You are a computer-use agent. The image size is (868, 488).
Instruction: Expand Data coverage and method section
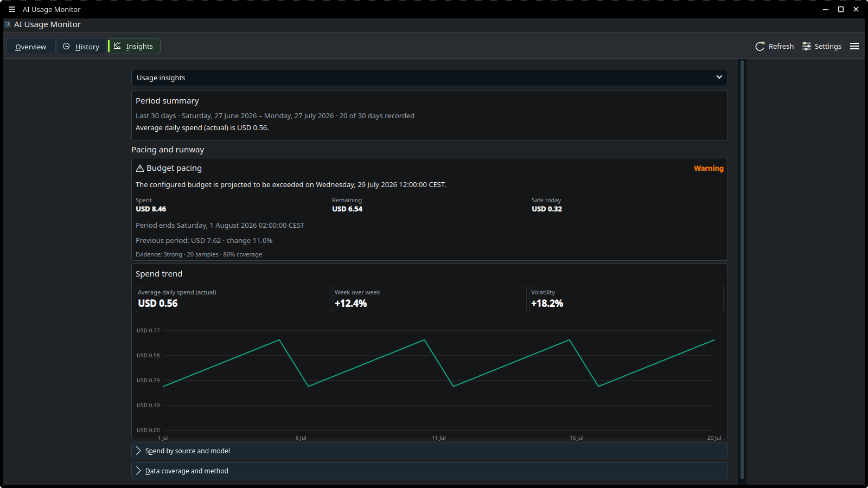click(430, 471)
